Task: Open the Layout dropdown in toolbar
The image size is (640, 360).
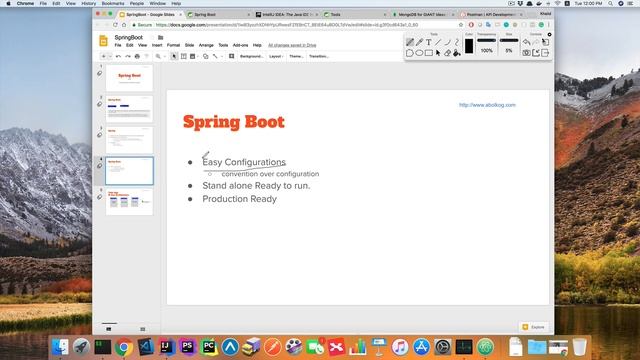Action: [x=276, y=56]
